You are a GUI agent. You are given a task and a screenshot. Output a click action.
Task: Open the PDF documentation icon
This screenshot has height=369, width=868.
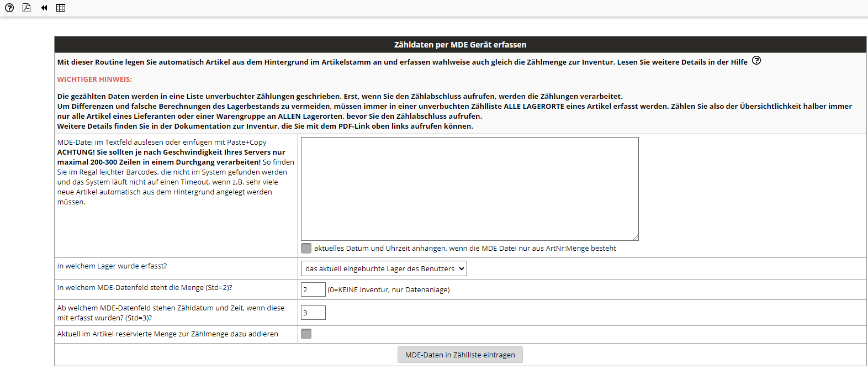coord(27,8)
